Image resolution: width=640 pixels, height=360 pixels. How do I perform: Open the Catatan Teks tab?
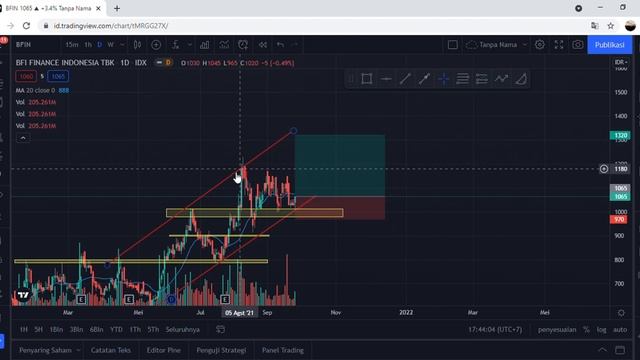pyautogui.click(x=111, y=350)
